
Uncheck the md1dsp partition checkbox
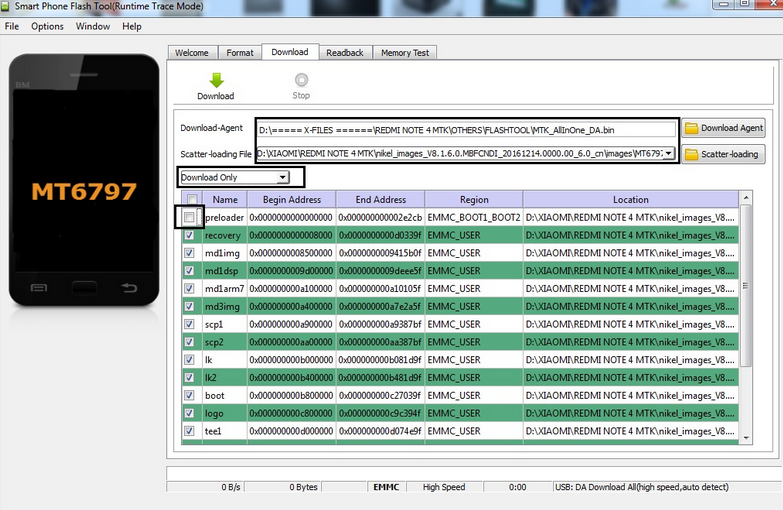point(189,271)
